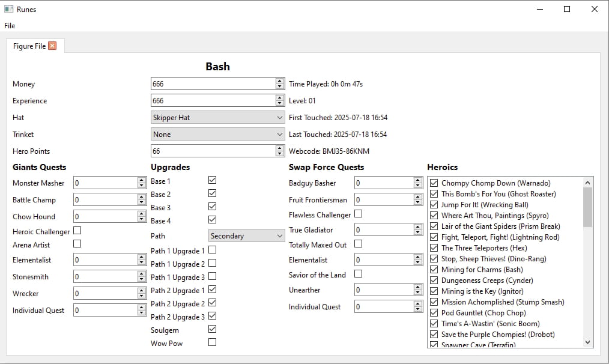609x364 pixels.
Task: Click into the Money input field
Action: tap(213, 84)
